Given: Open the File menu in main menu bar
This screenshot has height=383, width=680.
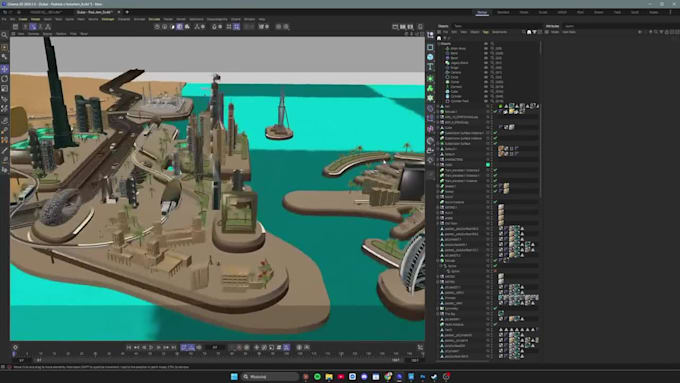Looking at the screenshot, I should coord(4,19).
